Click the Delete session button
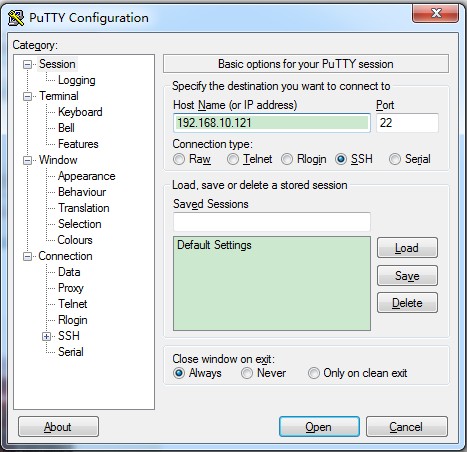 [407, 303]
